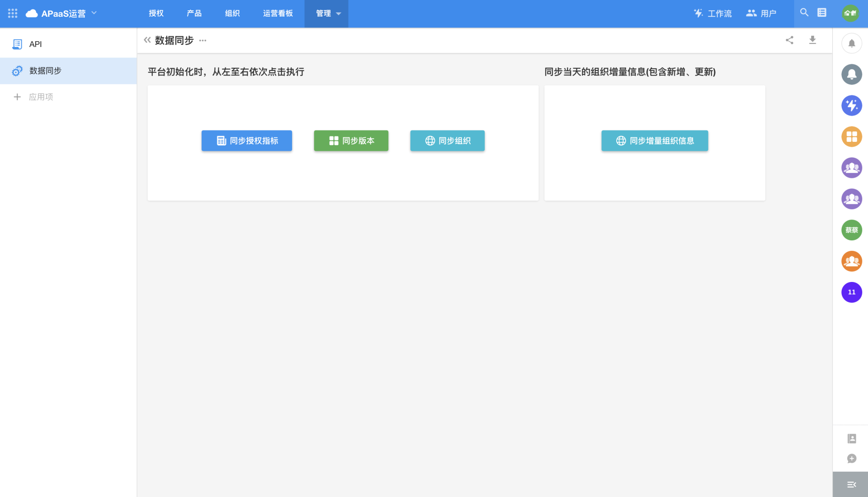The image size is (868, 497).
Task: Click the 同步授权指标 button
Action: click(x=246, y=141)
